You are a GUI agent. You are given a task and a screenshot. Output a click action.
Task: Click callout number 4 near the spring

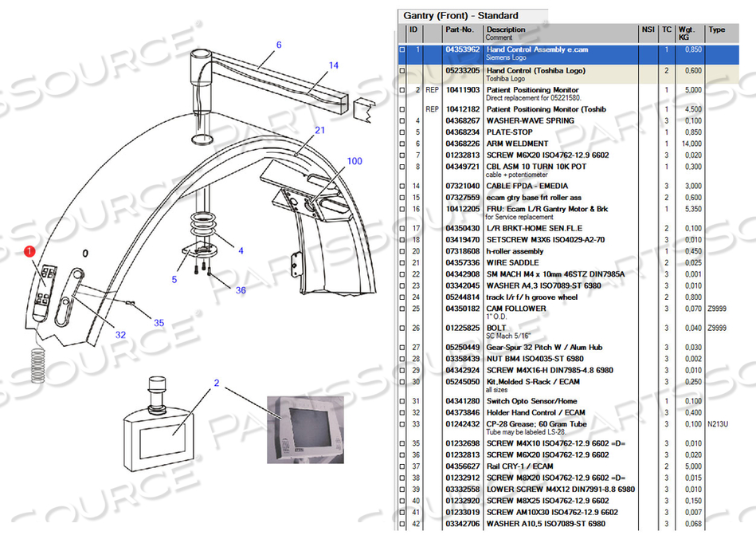click(241, 251)
